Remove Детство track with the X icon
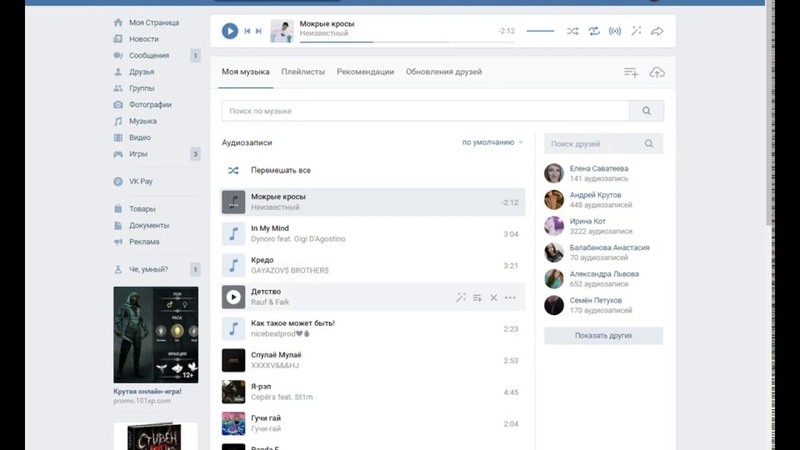The height and width of the screenshot is (450, 800). tap(493, 297)
